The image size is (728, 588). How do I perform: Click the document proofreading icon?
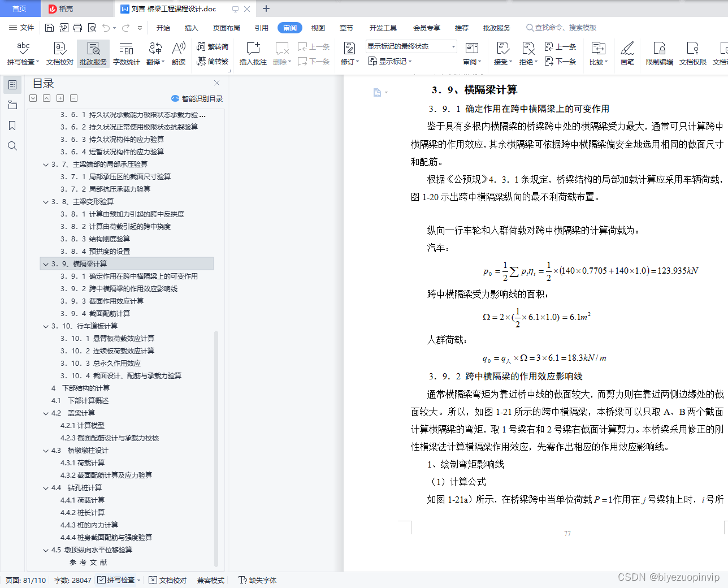(59, 49)
